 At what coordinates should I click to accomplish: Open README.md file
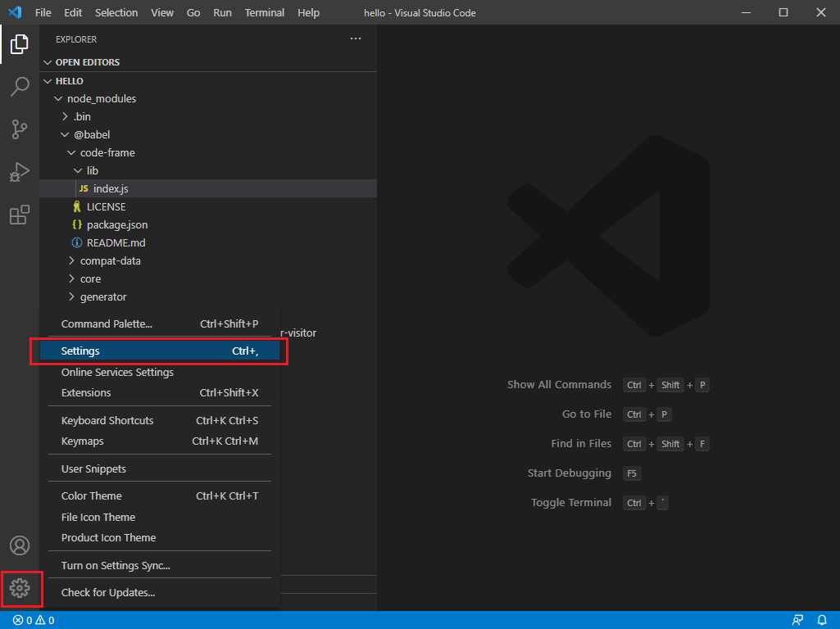coord(208,242)
